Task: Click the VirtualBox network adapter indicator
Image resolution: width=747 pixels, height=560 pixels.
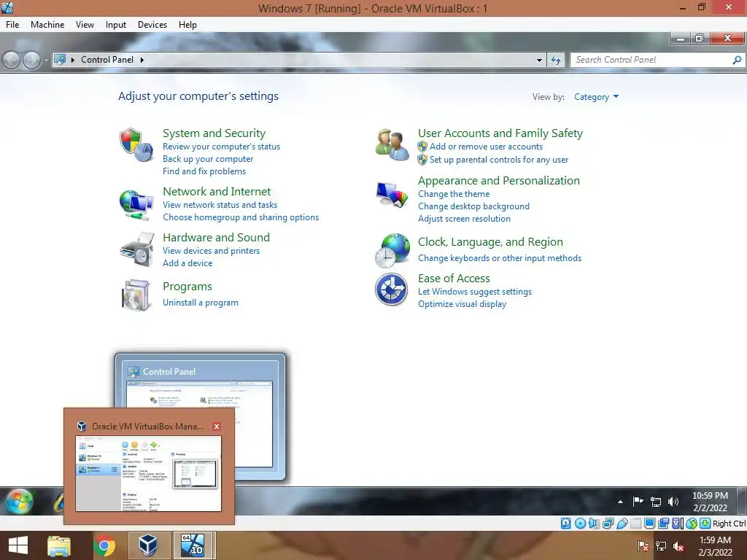Action: [608, 524]
